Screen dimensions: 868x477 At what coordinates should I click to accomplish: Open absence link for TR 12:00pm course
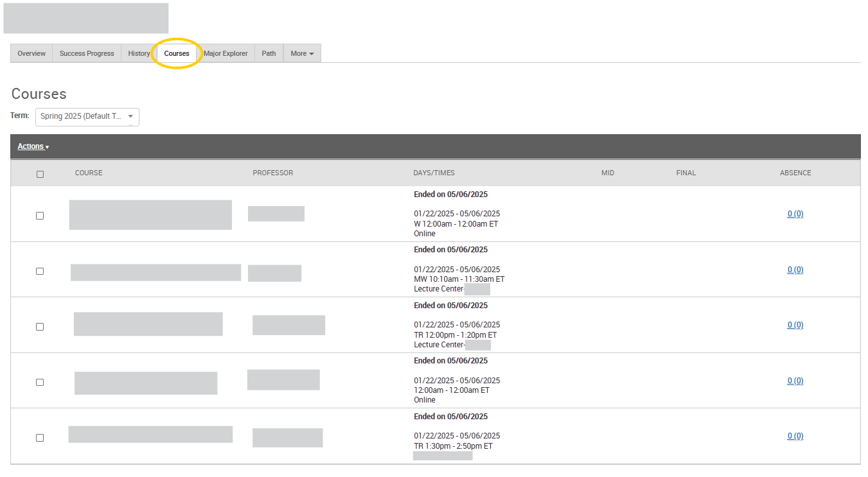tap(795, 325)
